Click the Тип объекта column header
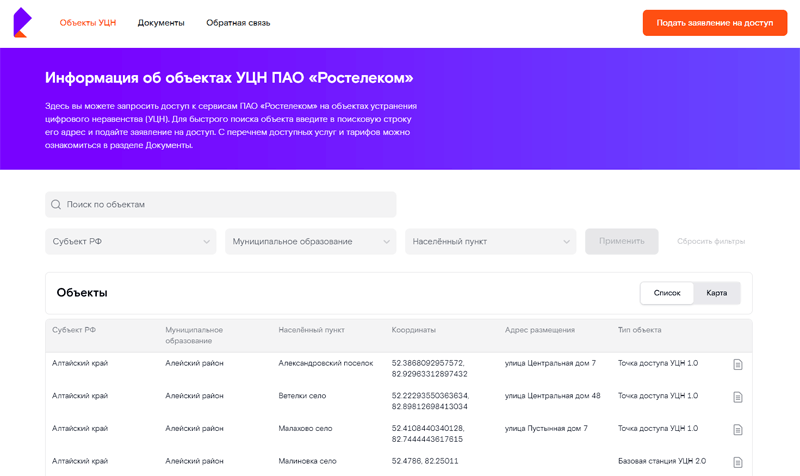Screen dimensions: 800x476 click(x=639, y=330)
